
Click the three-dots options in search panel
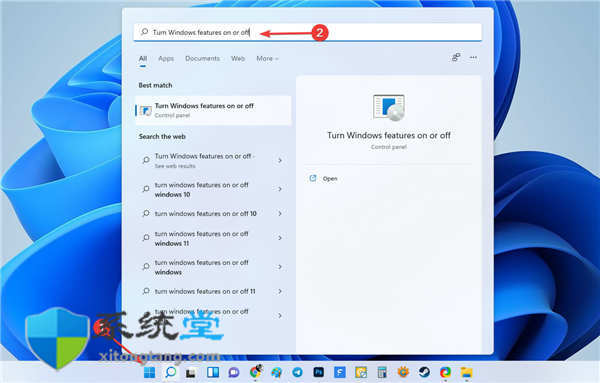pyautogui.click(x=473, y=58)
